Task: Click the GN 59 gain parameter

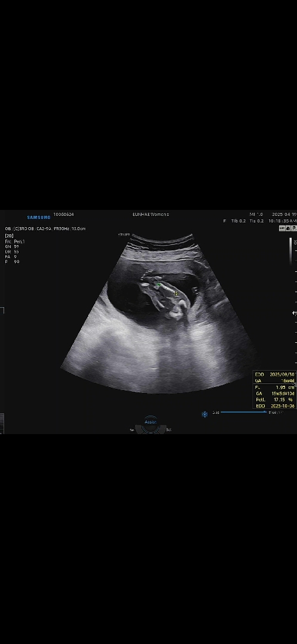Action: 12,246
